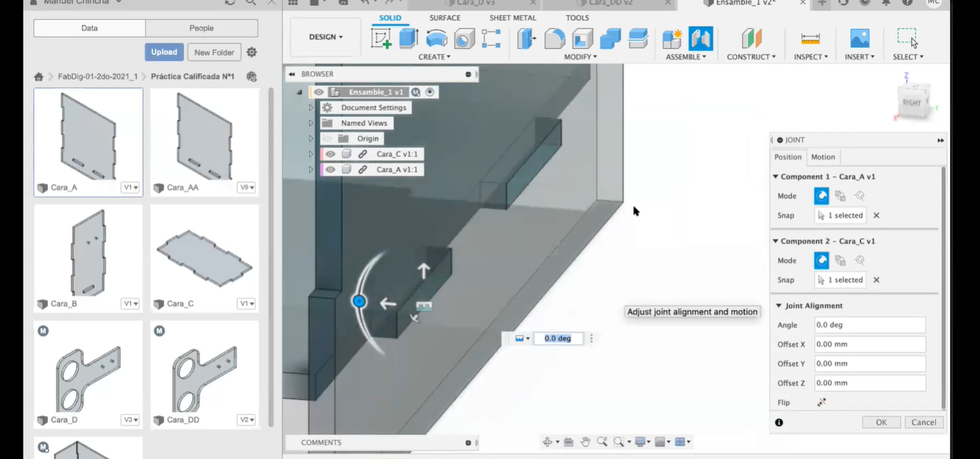The width and height of the screenshot is (980, 459).
Task: Open the DESIGN workspace dropdown
Action: (326, 37)
